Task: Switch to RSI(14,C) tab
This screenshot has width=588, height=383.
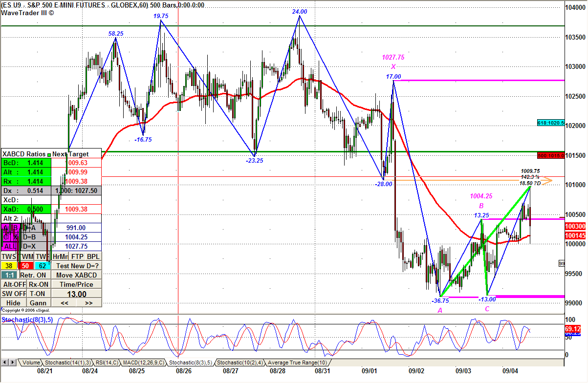Action: coord(106,363)
